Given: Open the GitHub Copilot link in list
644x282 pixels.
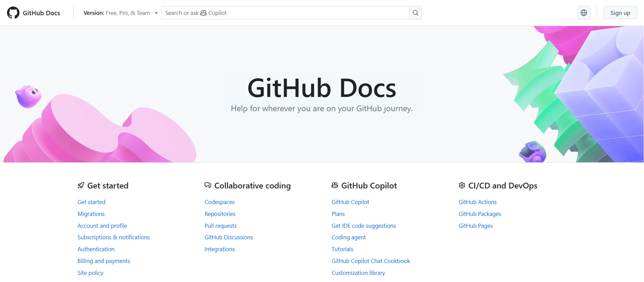Looking at the screenshot, I should (x=350, y=202).
